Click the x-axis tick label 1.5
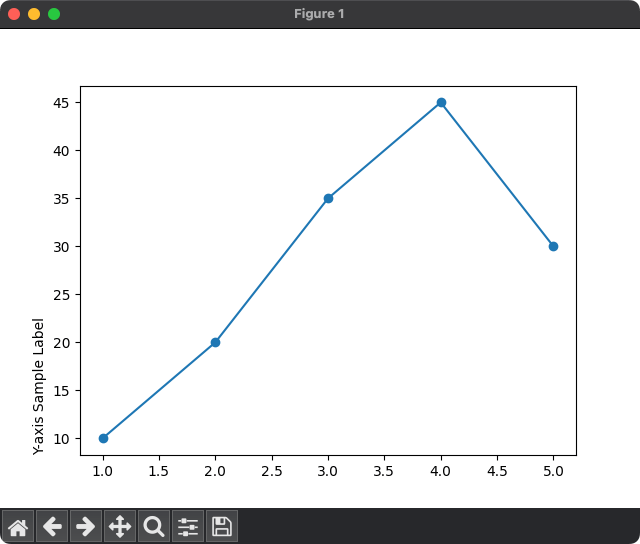The image size is (640, 544). tap(159, 471)
